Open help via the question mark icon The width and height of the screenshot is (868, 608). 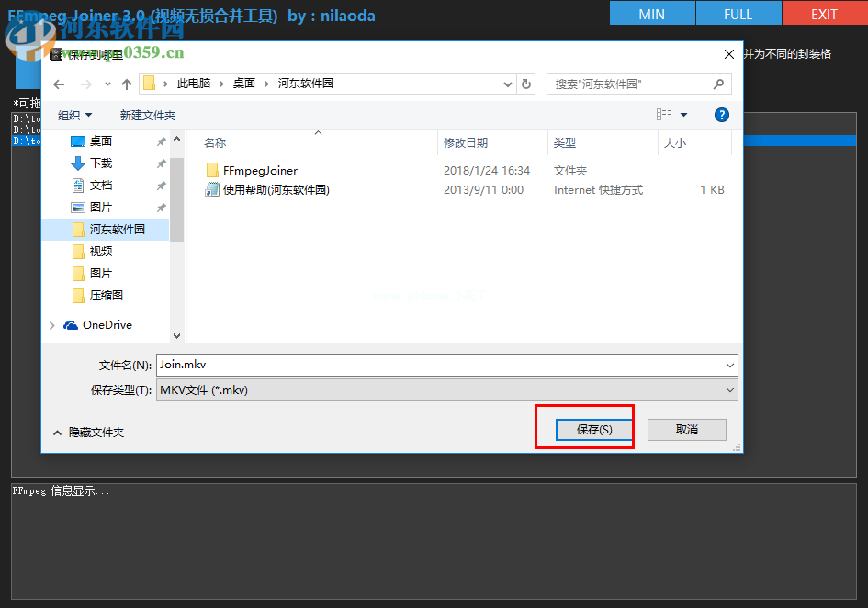click(x=722, y=115)
